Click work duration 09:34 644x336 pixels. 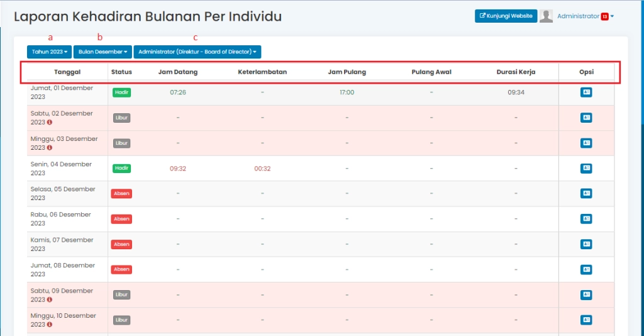click(516, 92)
